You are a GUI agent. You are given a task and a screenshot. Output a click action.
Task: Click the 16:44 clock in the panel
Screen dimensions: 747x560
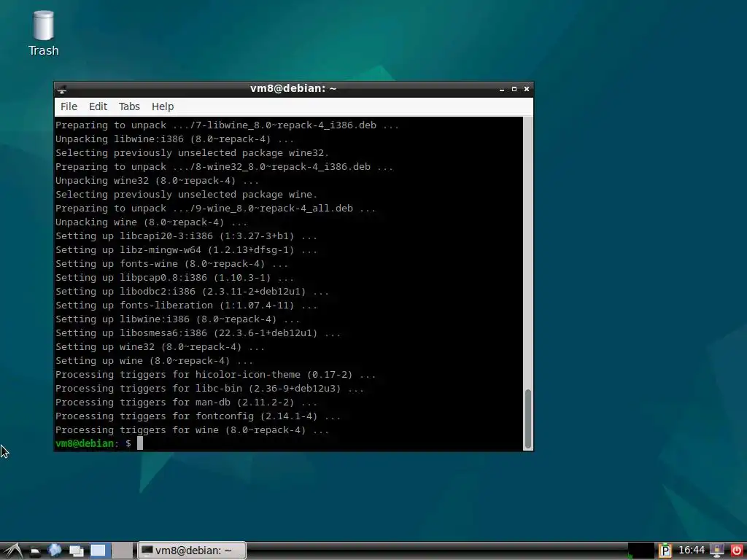692,551
